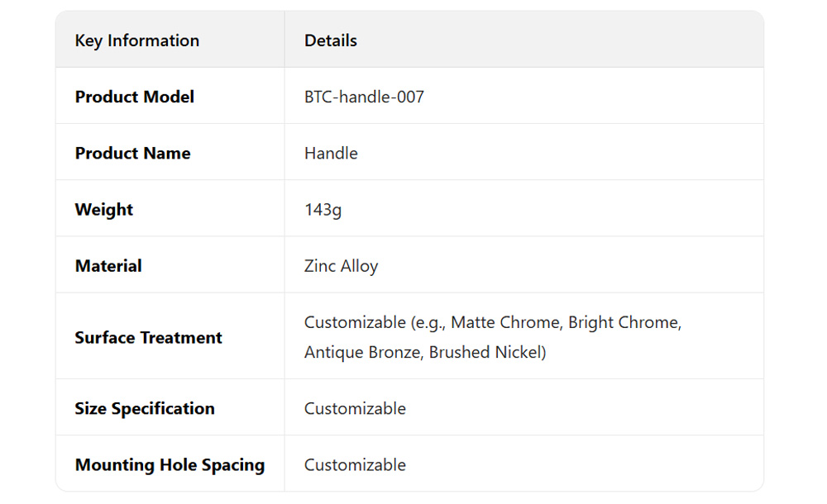Click the word Spacing in last row
Viewport: 827px width, 504px height.
232,464
